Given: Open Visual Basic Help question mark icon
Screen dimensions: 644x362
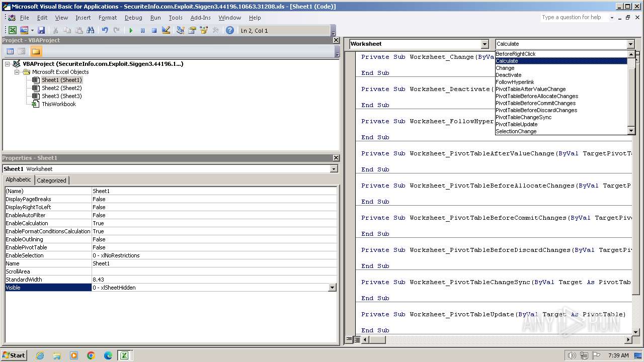Looking at the screenshot, I should tap(230, 30).
